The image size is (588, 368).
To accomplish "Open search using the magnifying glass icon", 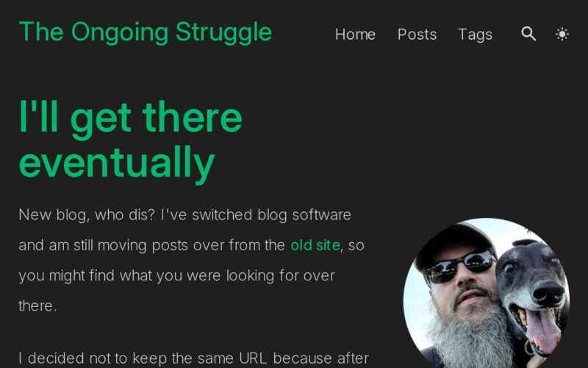I will click(528, 34).
